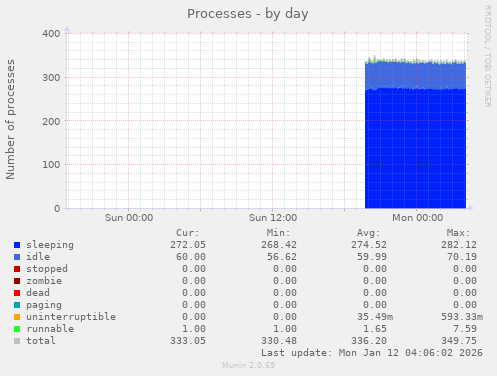Click sleeping minimum value 268.42
497x376 pixels.
279,245
